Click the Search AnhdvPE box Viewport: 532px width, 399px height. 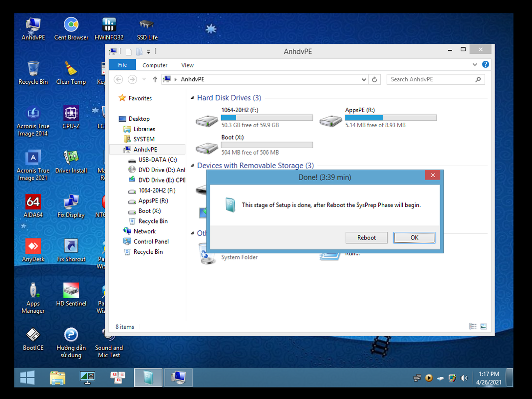point(436,80)
